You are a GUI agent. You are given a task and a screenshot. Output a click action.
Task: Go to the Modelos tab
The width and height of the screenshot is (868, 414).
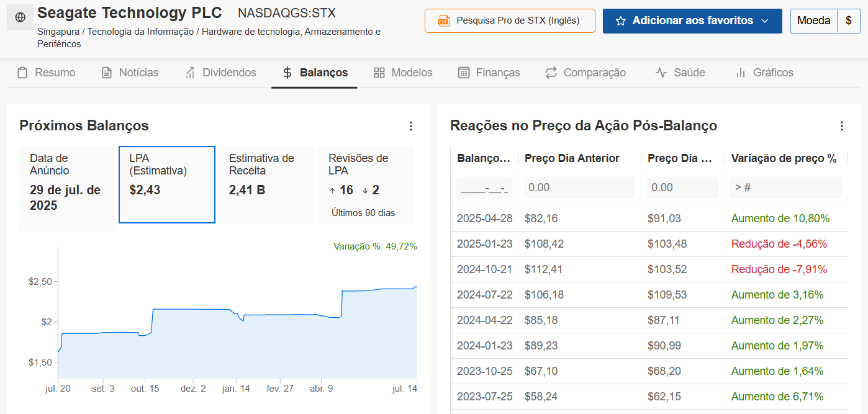tap(403, 73)
